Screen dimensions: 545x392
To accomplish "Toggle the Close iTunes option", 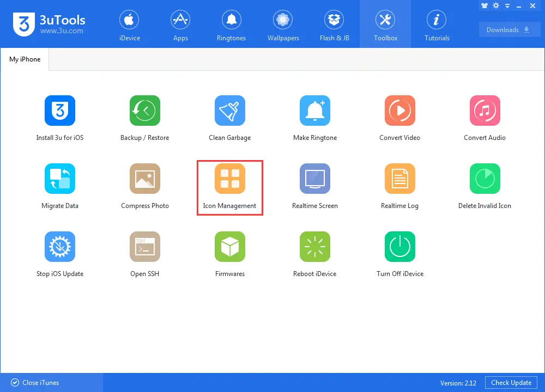I will pos(35,383).
